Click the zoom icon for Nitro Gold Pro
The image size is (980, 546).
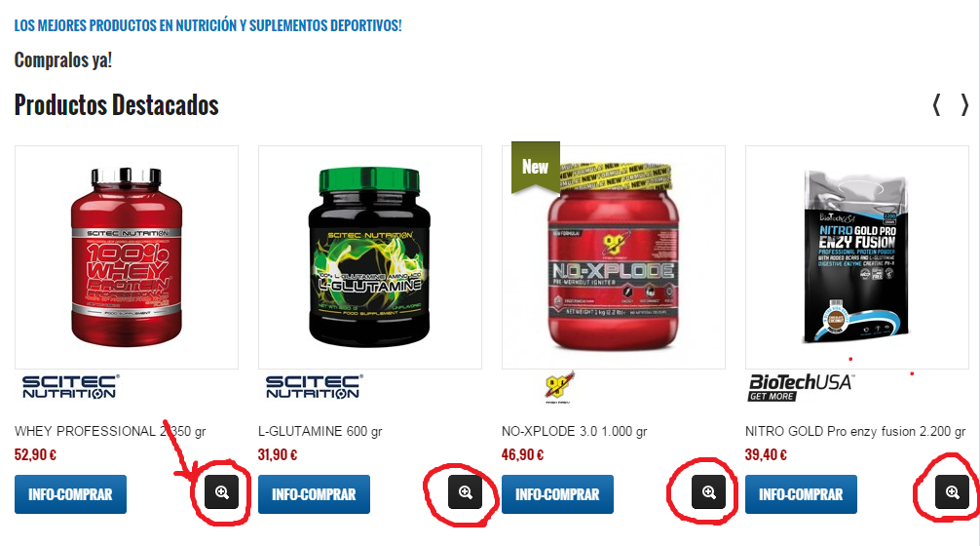(x=952, y=492)
